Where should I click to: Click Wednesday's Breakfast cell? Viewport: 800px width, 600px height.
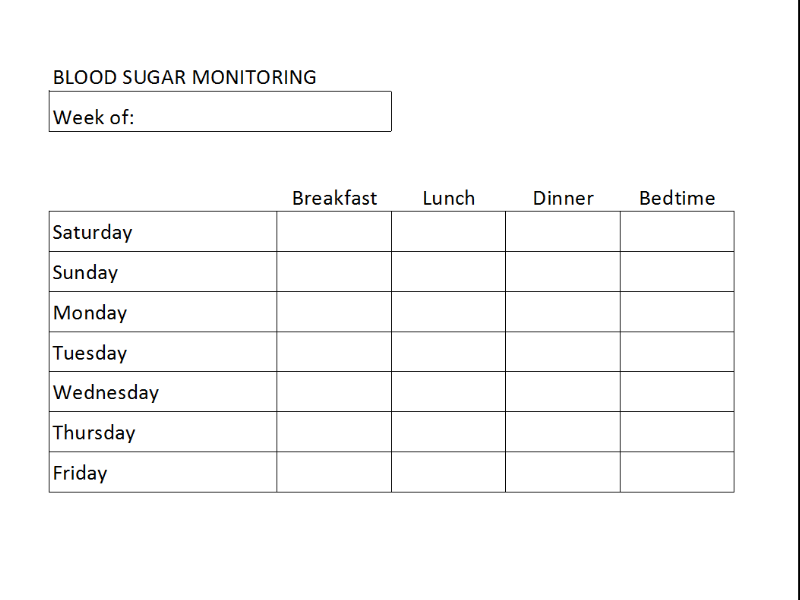tap(334, 392)
